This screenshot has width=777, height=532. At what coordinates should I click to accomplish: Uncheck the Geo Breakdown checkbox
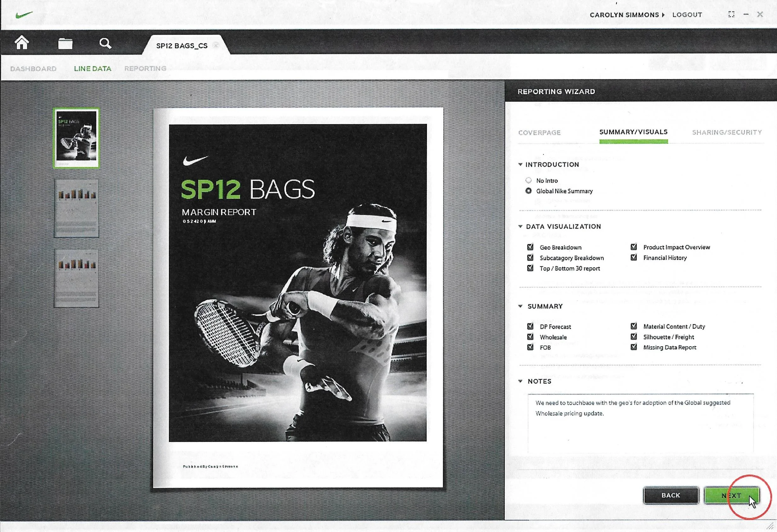[530, 247]
